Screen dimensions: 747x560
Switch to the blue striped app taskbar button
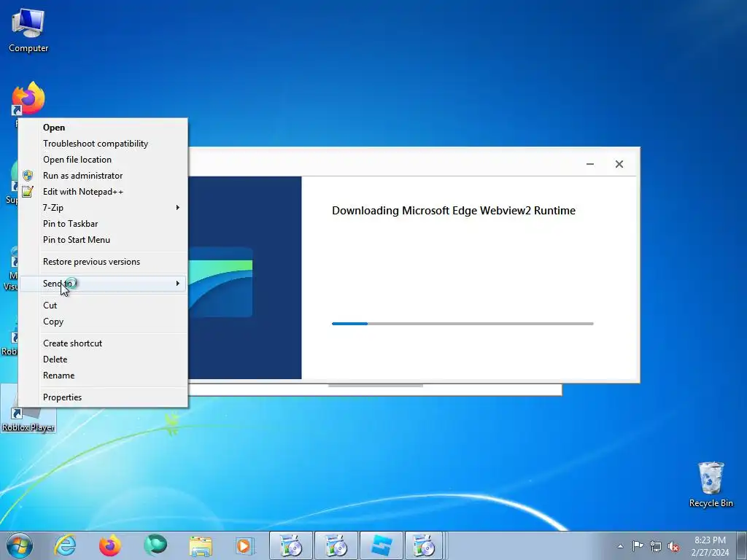381,545
